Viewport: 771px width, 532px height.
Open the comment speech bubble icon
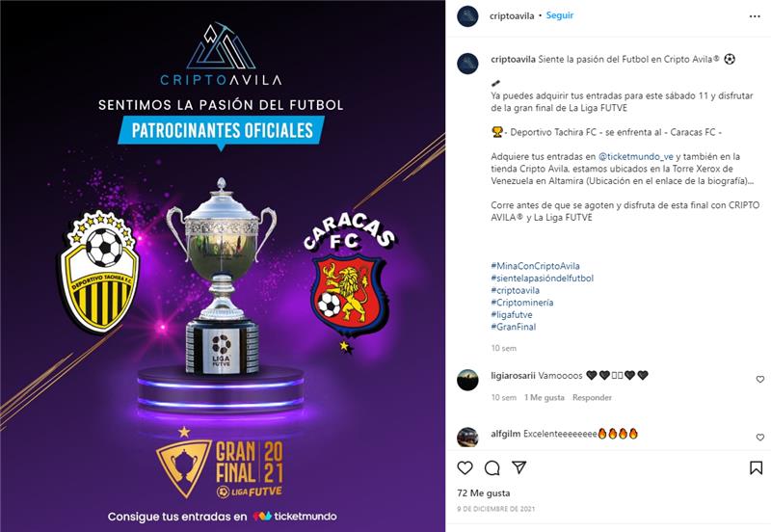point(492,467)
